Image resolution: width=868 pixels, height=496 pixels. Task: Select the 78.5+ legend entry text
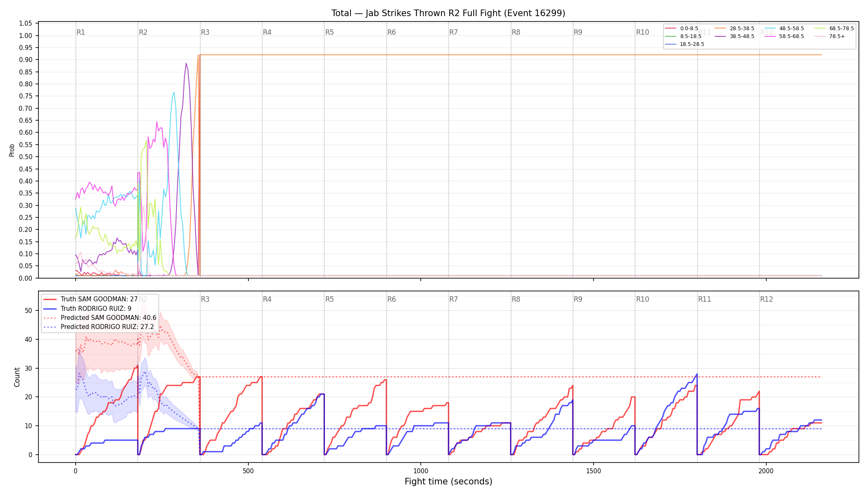coord(837,36)
